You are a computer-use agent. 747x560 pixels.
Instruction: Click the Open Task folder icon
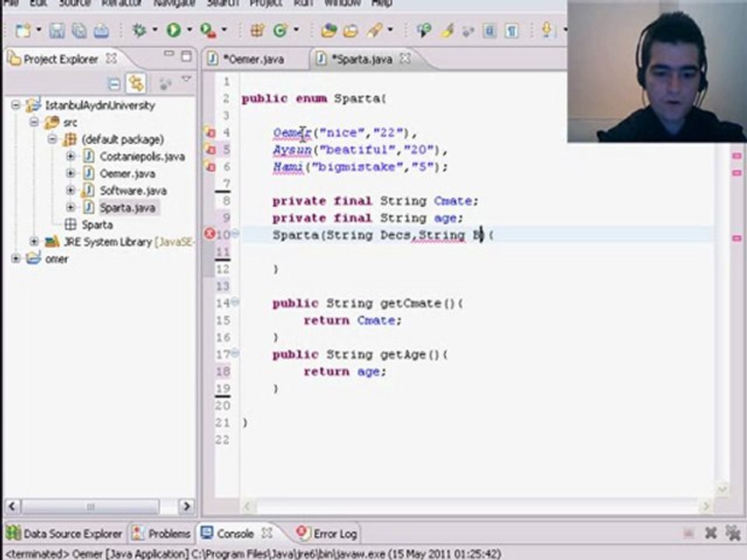(x=351, y=31)
